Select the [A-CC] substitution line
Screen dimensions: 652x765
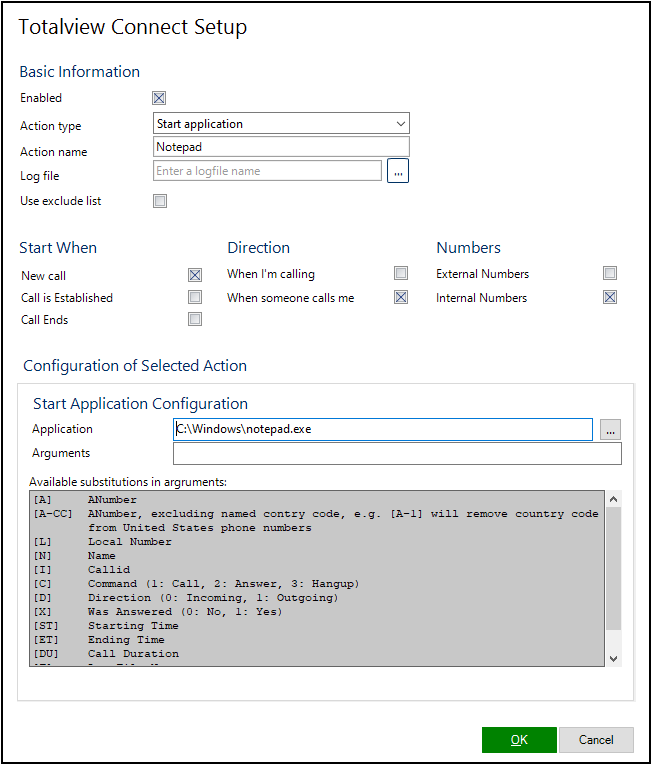[x=316, y=521]
